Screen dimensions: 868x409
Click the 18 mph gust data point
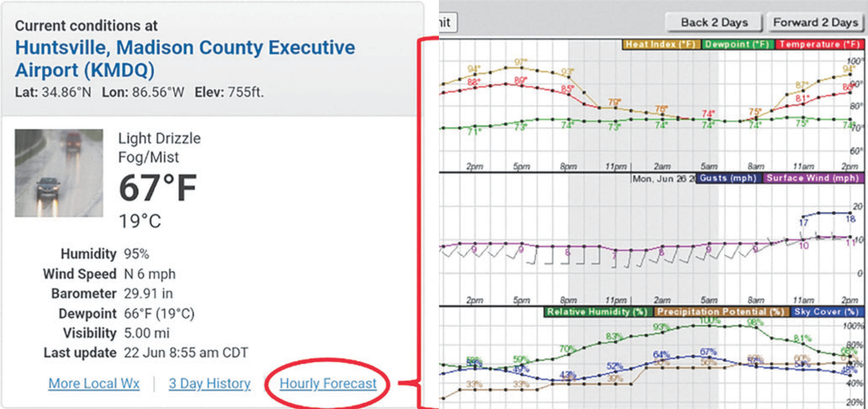click(x=850, y=213)
